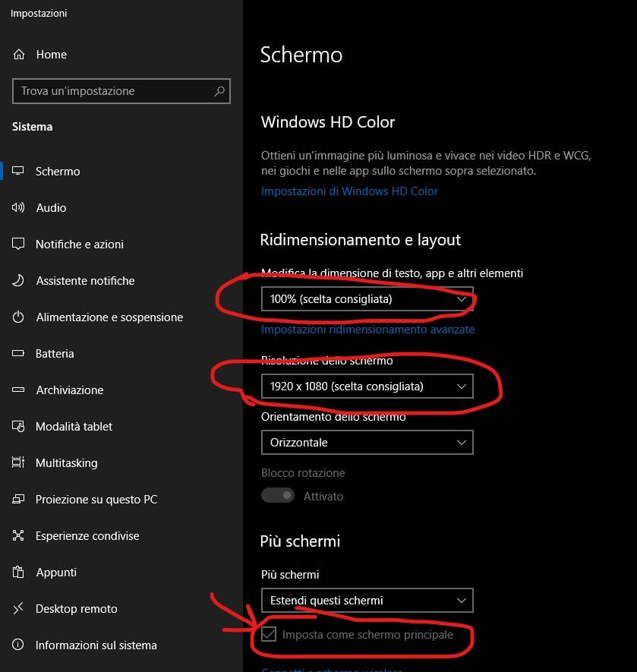Expand the Orizzontale orientation dropdown
The height and width of the screenshot is (672, 637).
(367, 442)
